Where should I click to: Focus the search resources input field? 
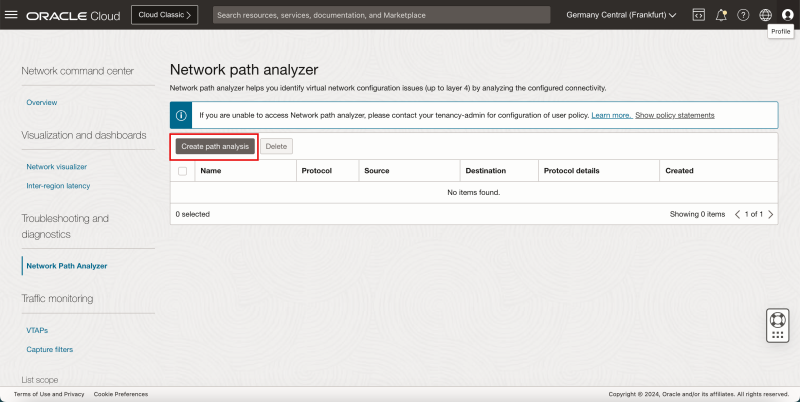[380, 15]
